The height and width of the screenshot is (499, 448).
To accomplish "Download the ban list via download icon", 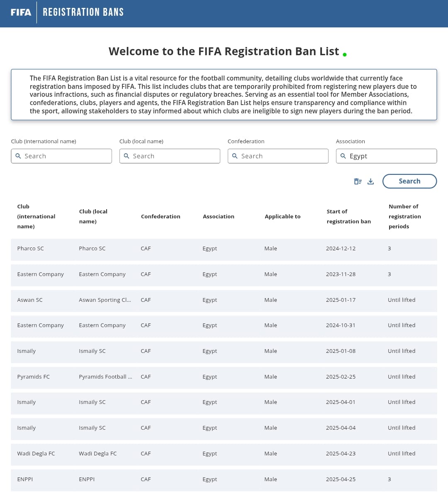I will coord(371,181).
